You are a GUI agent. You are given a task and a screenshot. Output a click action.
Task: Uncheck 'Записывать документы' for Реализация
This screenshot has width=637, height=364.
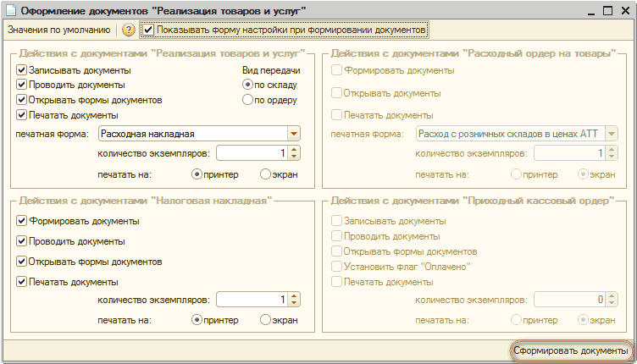click(x=21, y=70)
